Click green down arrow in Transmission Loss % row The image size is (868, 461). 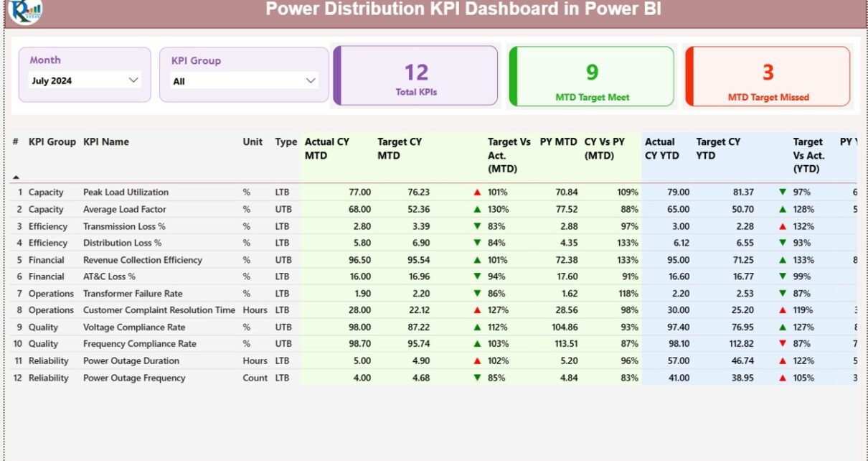(477, 226)
